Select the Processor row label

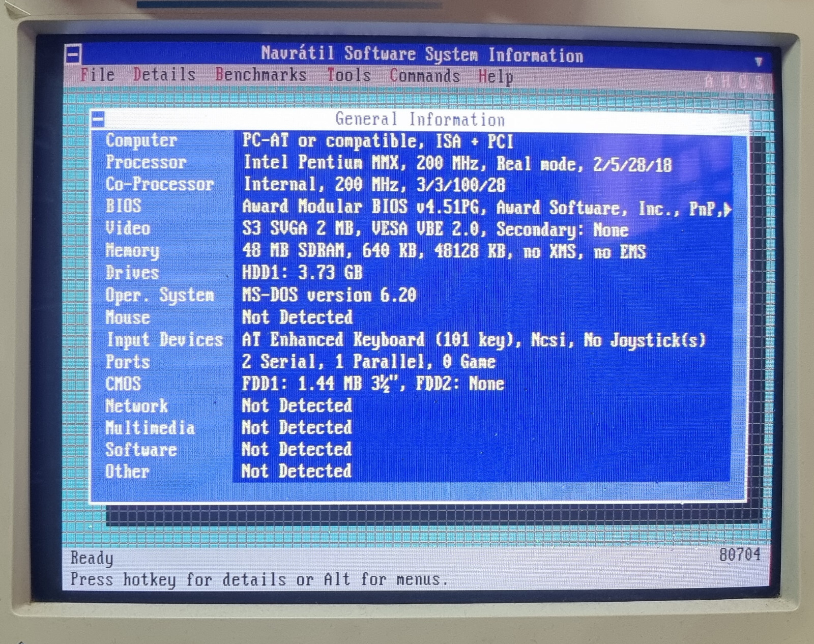point(146,162)
